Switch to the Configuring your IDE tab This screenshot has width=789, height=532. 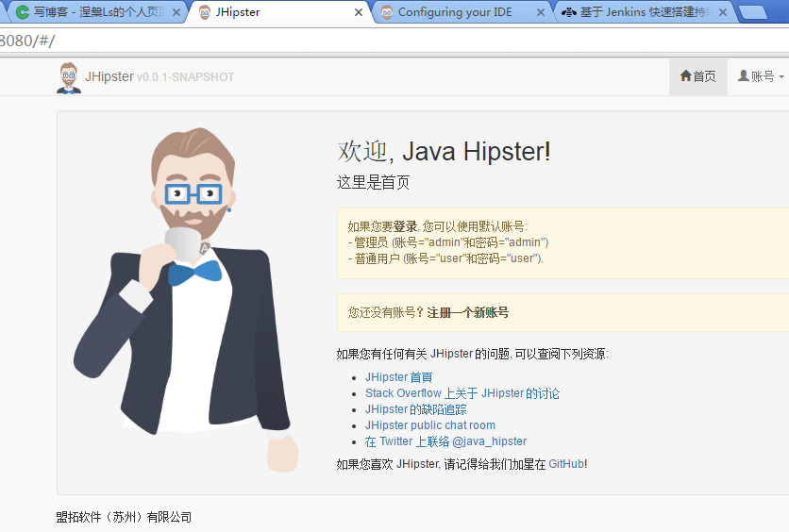point(457,12)
